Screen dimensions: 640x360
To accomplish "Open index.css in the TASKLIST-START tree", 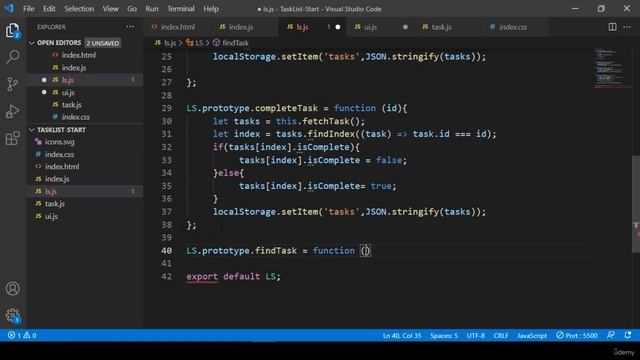I will [85, 154].
